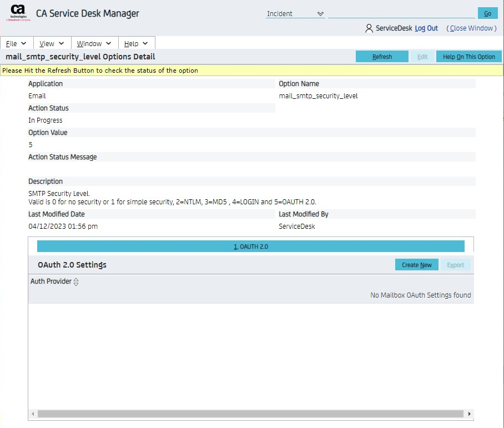Click the Close Window link
This screenshot has width=504, height=428.
471,28
